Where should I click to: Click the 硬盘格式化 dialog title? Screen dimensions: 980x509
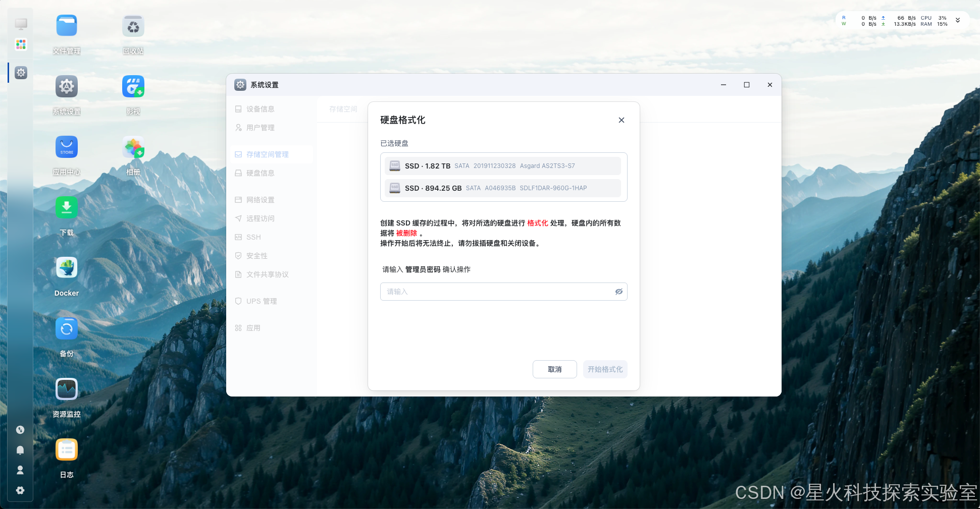(402, 120)
